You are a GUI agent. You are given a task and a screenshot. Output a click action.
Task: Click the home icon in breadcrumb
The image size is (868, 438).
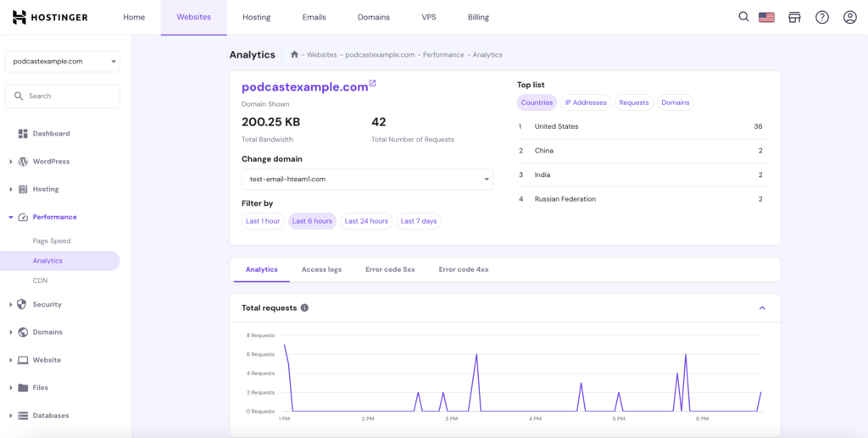point(294,54)
